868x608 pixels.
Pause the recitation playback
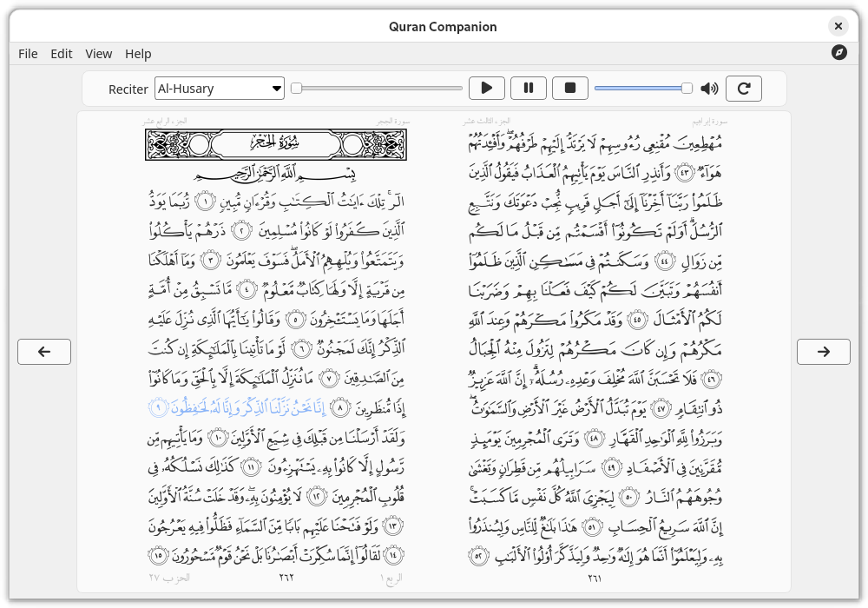528,88
